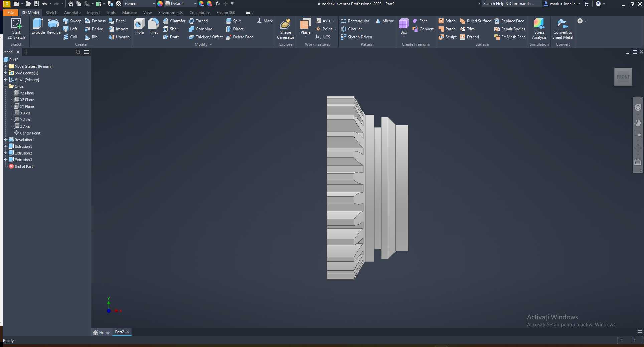The width and height of the screenshot is (644, 347).
Task: Click the FRONT face of the ViewCube
Action: 623,77
